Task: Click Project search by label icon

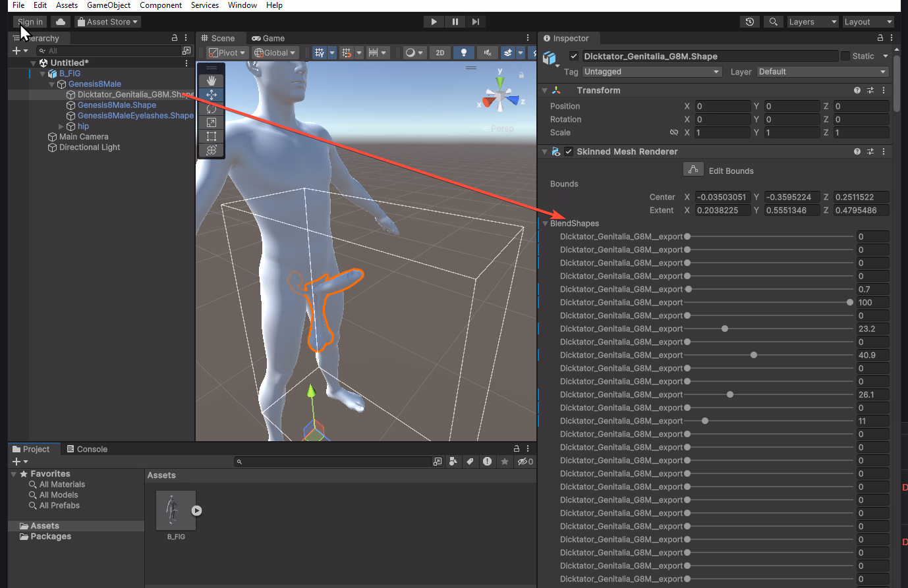Action: tap(470, 462)
